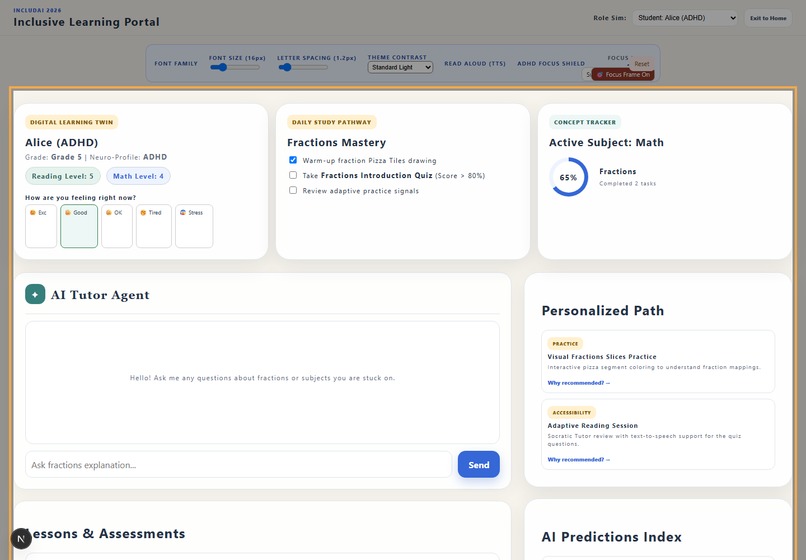806x560 pixels.
Task: Adjust the Letter Spacing slider
Action: (x=302, y=67)
